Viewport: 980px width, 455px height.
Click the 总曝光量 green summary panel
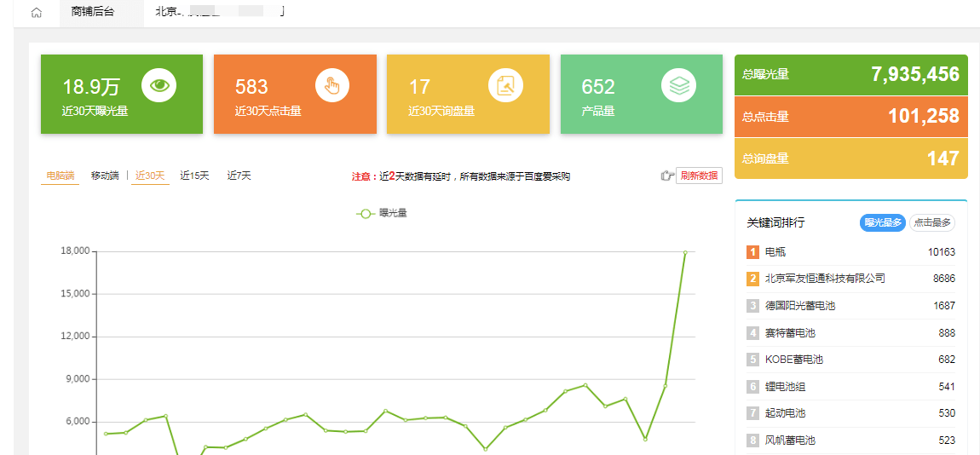pyautogui.click(x=850, y=75)
